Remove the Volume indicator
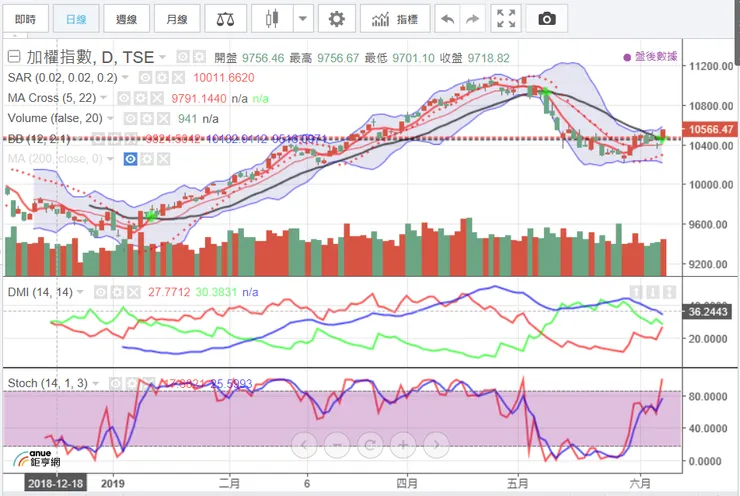The image size is (740, 496). click(163, 118)
